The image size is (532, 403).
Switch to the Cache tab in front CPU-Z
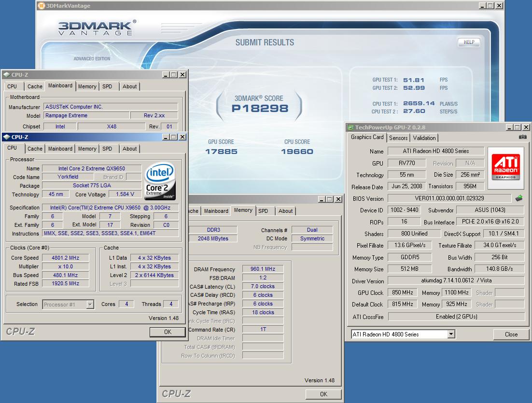click(x=35, y=149)
